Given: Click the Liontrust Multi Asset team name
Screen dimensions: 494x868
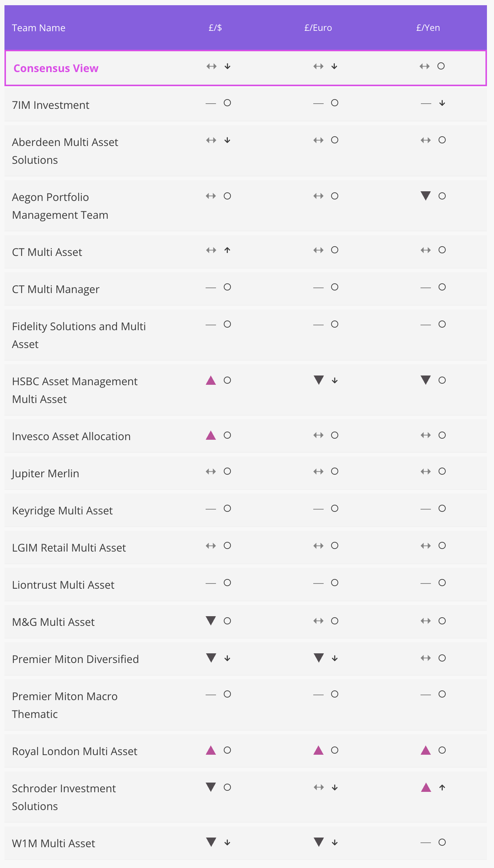Looking at the screenshot, I should 63,585.
